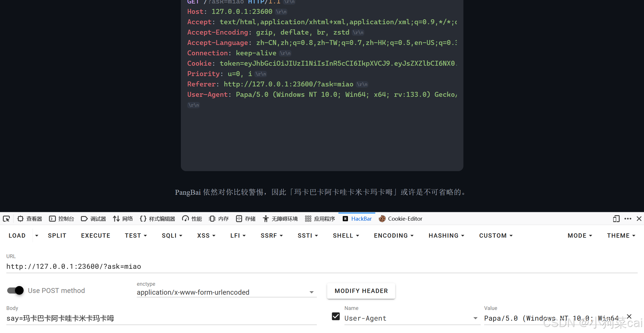Switch to the HackBar tab
The image size is (644, 333).
[357, 219]
